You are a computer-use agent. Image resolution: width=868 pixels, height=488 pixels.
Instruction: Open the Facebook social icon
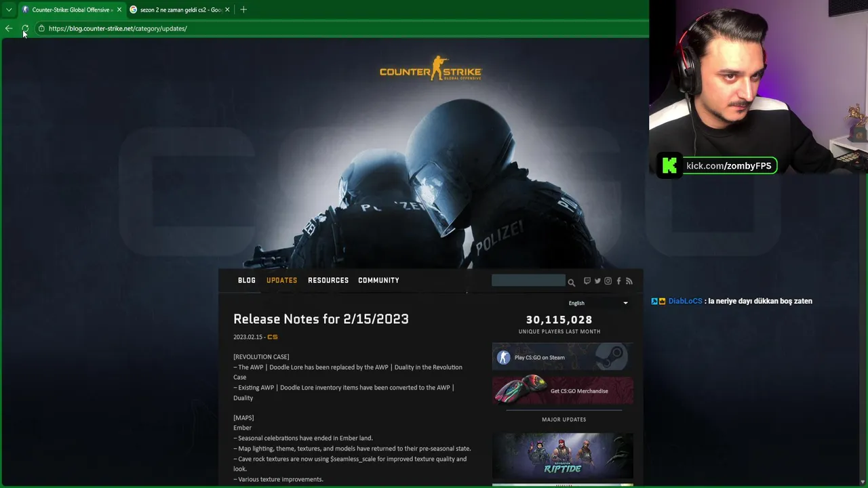(x=618, y=281)
